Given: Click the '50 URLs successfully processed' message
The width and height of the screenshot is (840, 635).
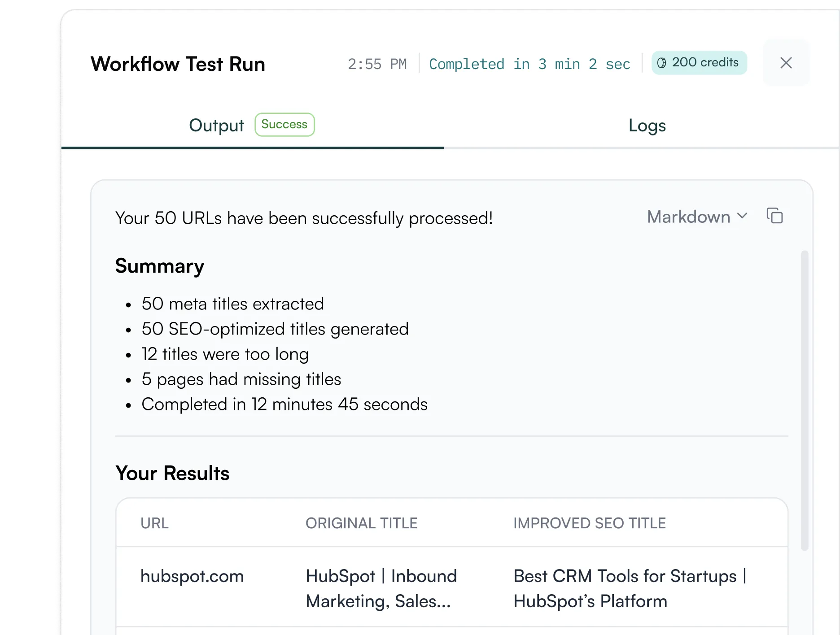Looking at the screenshot, I should 304,218.
